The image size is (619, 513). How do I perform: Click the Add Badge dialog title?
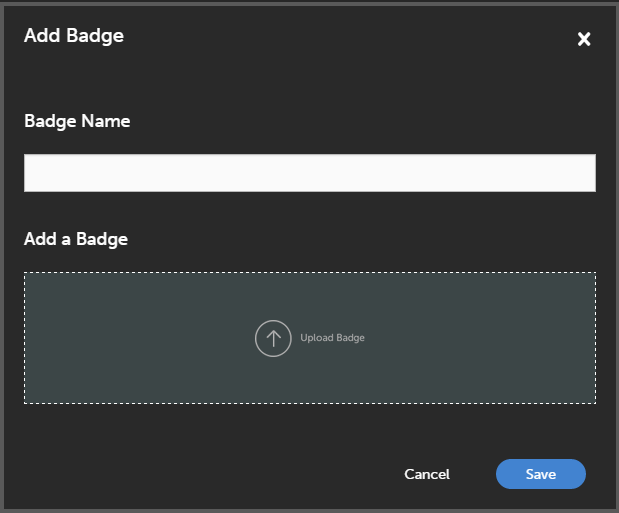point(74,36)
